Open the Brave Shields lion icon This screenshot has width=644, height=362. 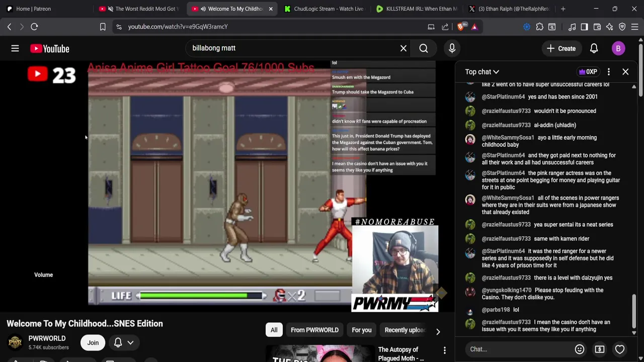click(x=460, y=27)
